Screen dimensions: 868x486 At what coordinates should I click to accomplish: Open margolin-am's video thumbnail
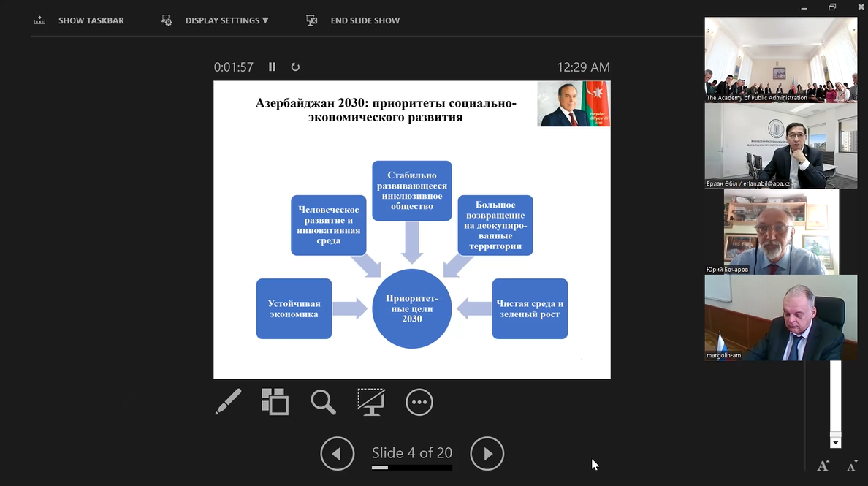[780, 318]
